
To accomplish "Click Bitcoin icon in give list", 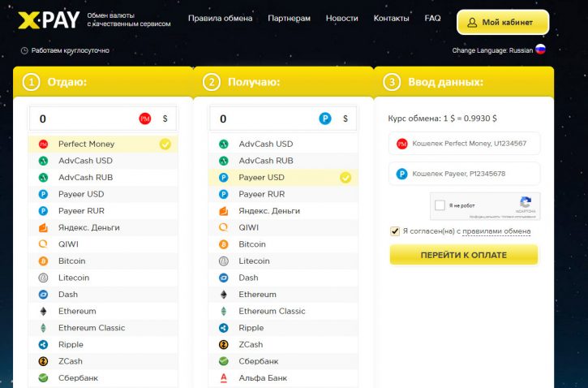I will [43, 261].
